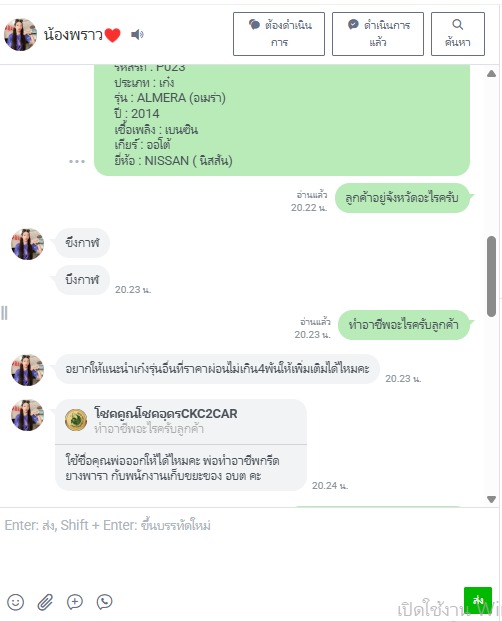Click the red heart beside น้องพราว

pos(113,35)
